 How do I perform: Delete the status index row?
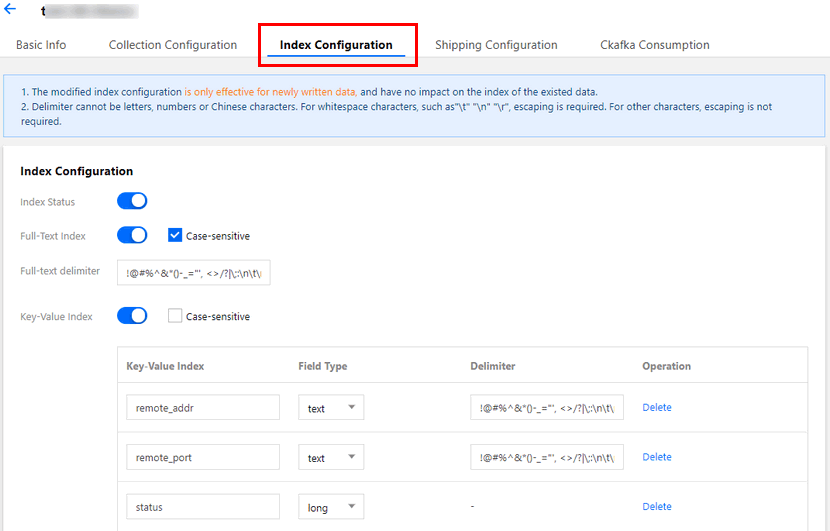(x=657, y=507)
